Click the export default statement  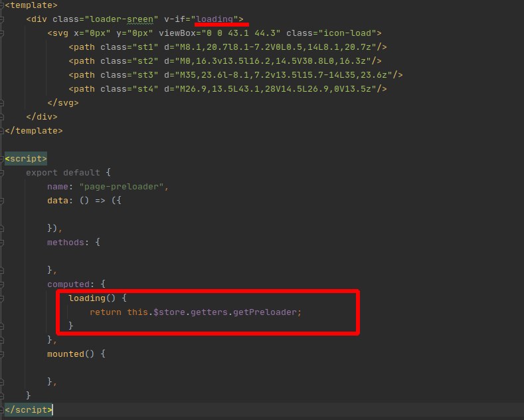click(x=63, y=173)
